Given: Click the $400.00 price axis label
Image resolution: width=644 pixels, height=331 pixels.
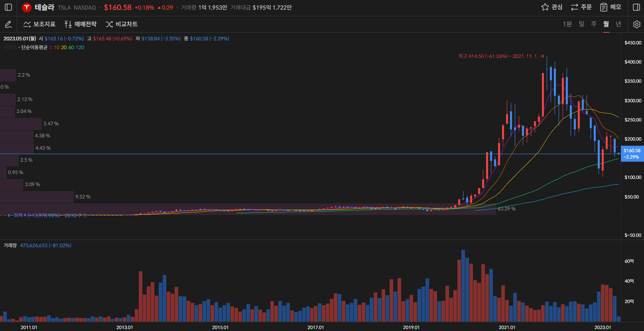Looking at the screenshot, I should (633, 62).
